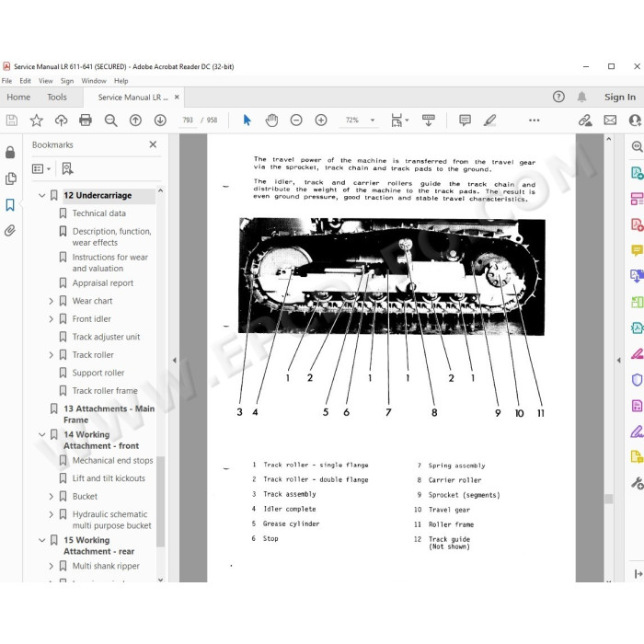Zoom out with minus button
The image size is (644, 644).
tap(296, 120)
